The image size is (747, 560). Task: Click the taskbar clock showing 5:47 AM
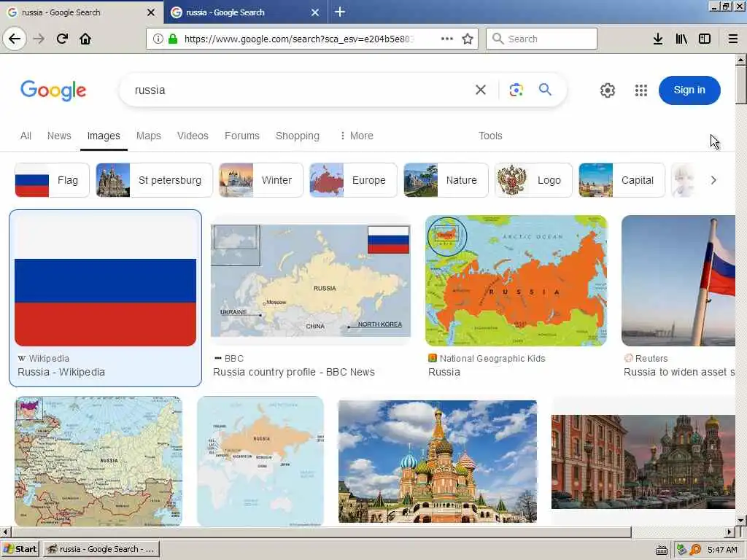[722, 550]
